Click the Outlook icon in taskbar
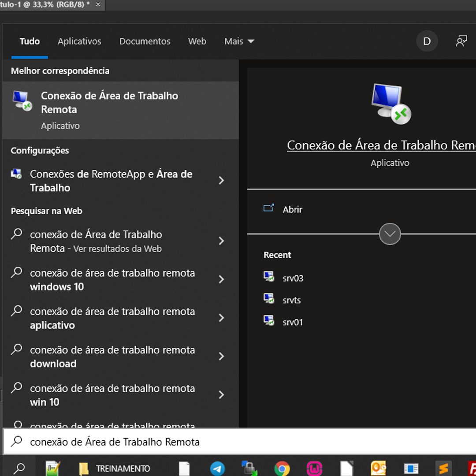 pos(379,468)
